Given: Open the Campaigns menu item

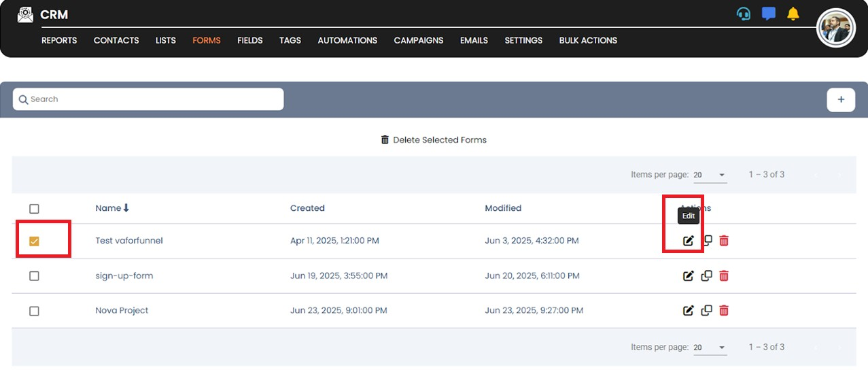Looking at the screenshot, I should (x=418, y=41).
